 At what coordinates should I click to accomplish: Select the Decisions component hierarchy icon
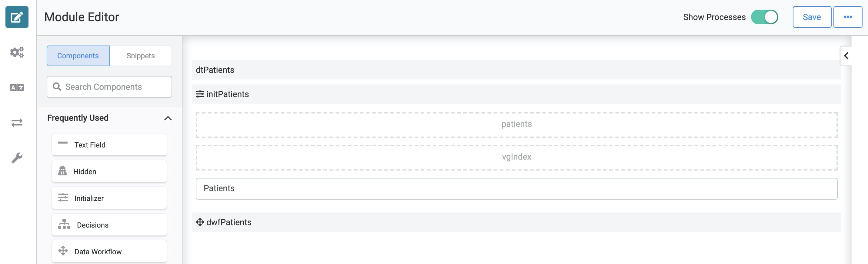(64, 224)
